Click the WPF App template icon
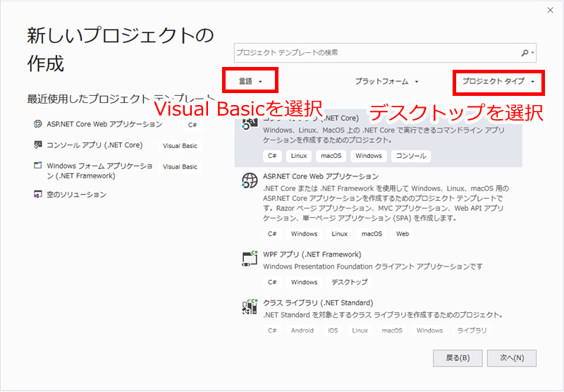This screenshot has width=564, height=392. tap(250, 259)
